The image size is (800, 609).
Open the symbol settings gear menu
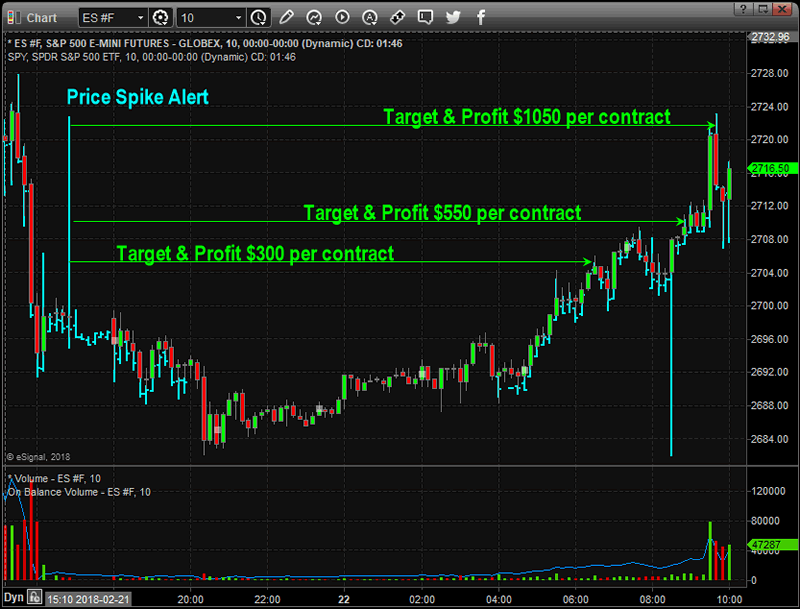[160, 18]
